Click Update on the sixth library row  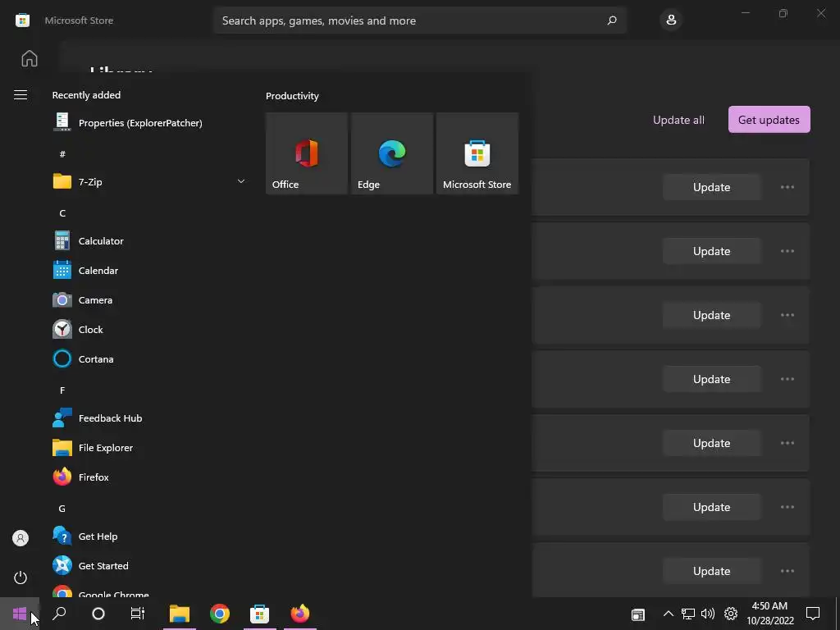point(711,507)
